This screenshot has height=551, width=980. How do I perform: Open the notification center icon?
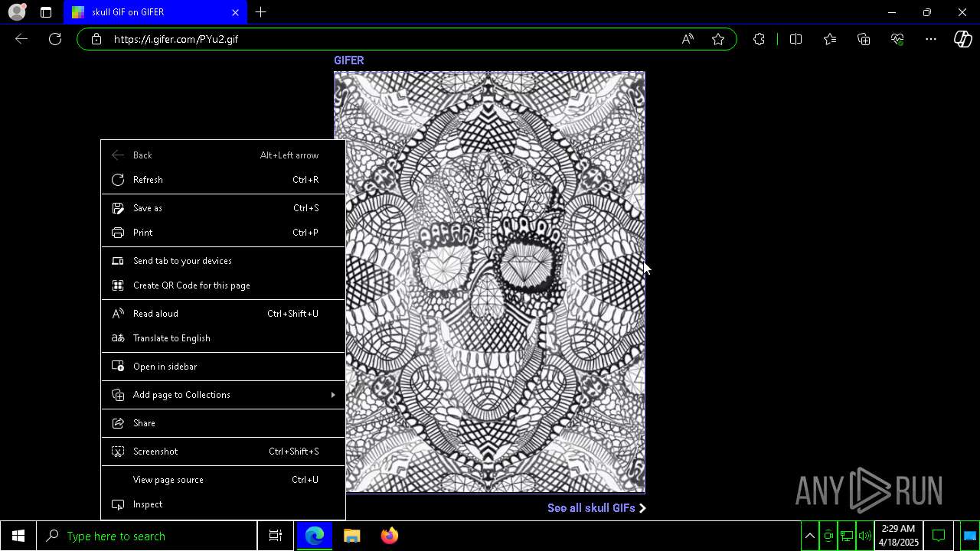point(939,536)
